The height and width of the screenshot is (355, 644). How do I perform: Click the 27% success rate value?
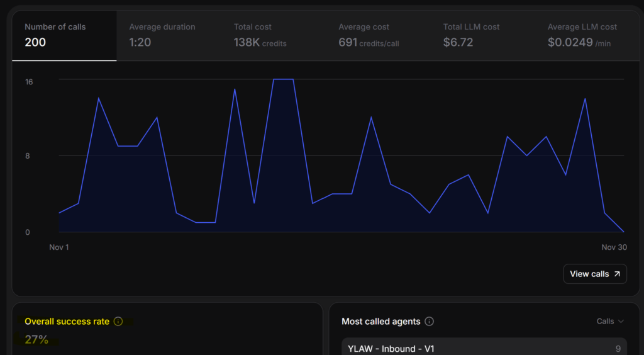coord(36,340)
